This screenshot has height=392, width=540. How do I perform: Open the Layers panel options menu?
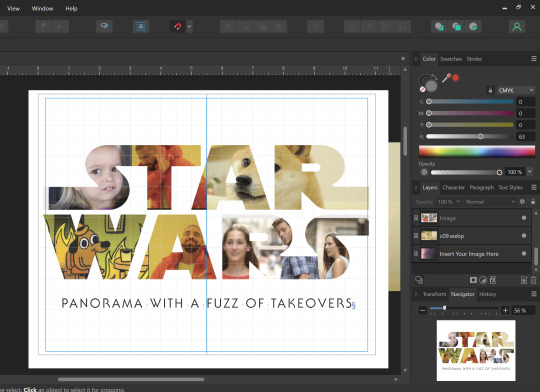[x=533, y=187]
